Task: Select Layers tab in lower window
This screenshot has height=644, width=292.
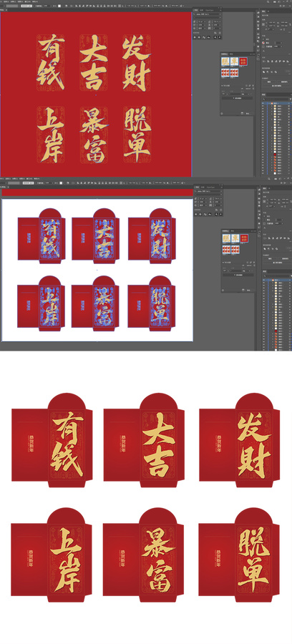Action: (x=265, y=271)
